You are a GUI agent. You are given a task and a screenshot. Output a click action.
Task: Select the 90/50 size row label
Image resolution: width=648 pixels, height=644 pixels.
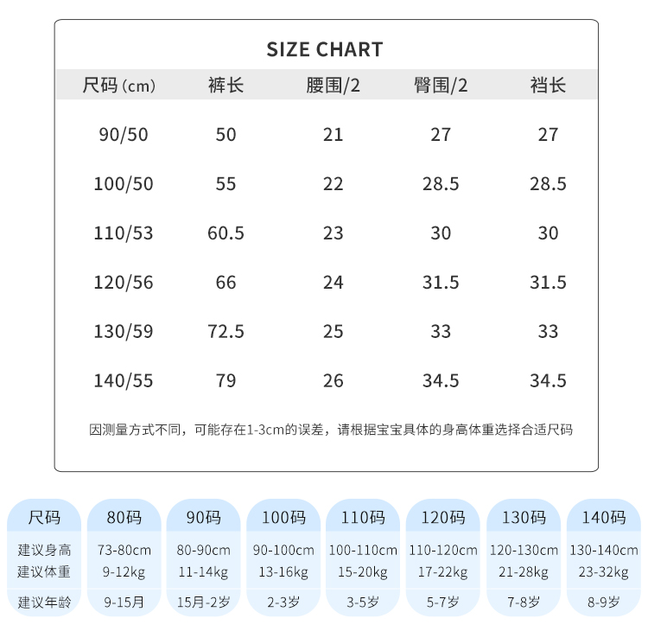[124, 135]
